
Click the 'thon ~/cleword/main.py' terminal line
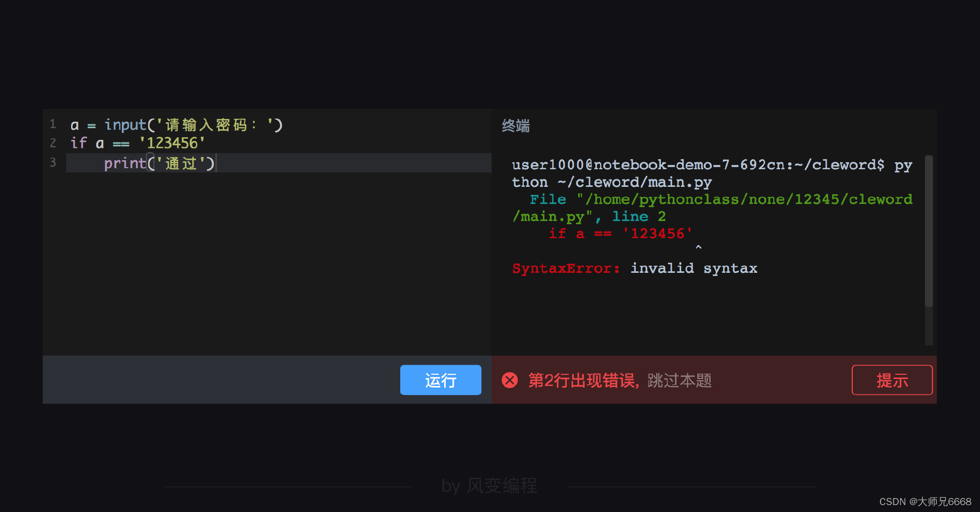pos(612,182)
